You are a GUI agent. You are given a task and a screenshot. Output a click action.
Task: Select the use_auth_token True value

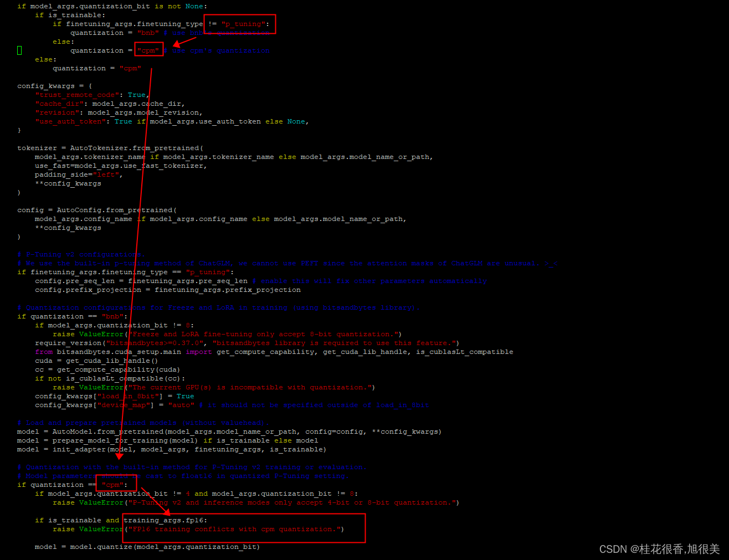[123, 121]
